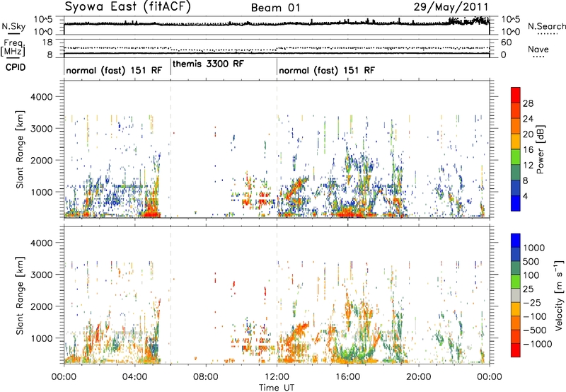Click the '12' tick on the power scale
The width and height of the screenshot is (566, 392).
[x=528, y=165]
